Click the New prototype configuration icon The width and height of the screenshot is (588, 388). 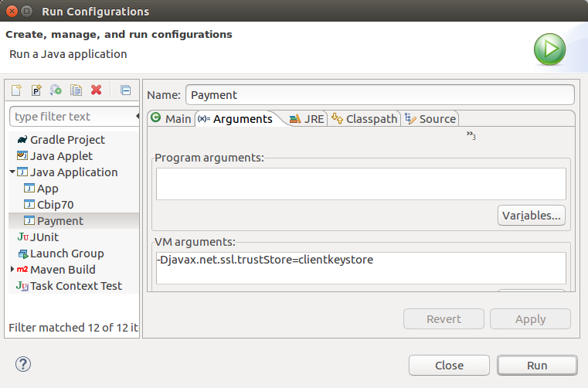click(36, 90)
